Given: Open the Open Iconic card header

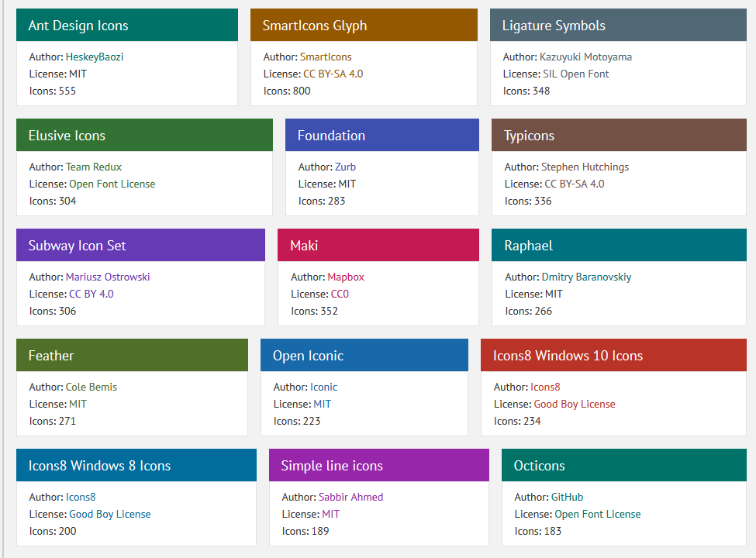Looking at the screenshot, I should tap(364, 355).
